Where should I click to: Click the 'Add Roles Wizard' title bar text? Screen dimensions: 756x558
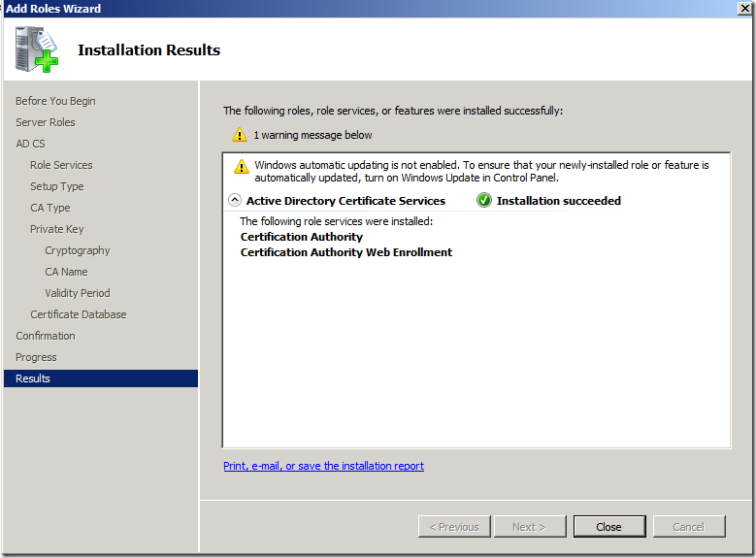click(53, 9)
